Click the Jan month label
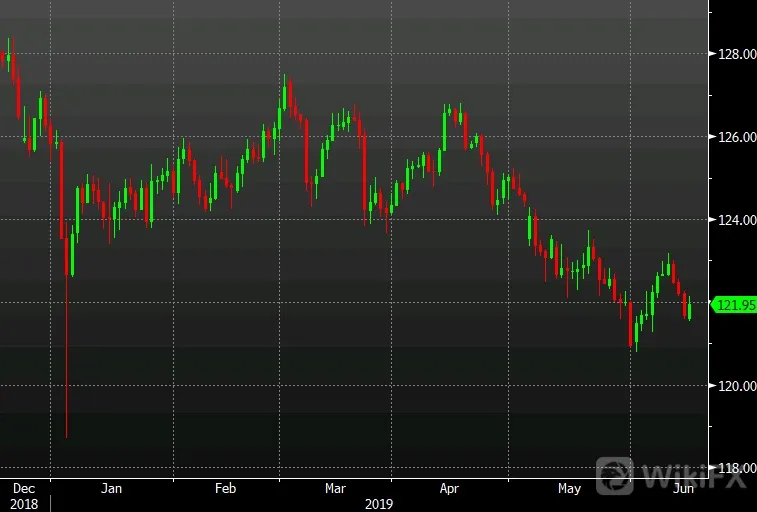Viewport: 757px width, 512px height. tap(111, 488)
